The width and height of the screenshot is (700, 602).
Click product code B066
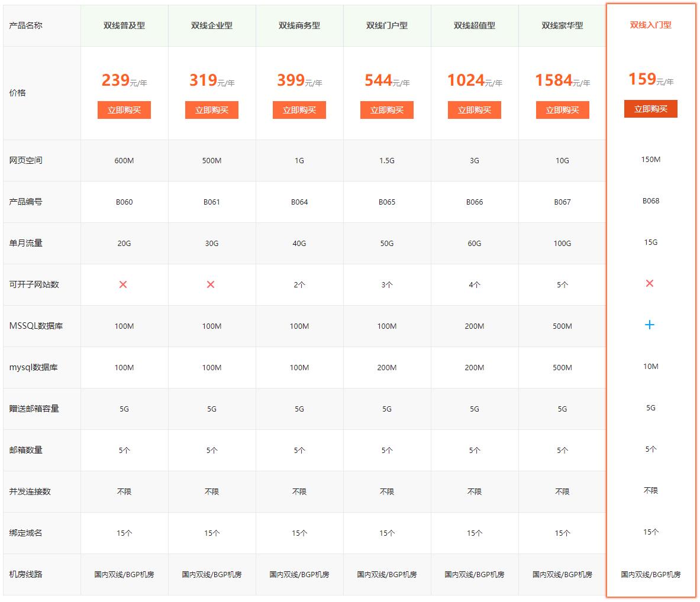tap(474, 202)
